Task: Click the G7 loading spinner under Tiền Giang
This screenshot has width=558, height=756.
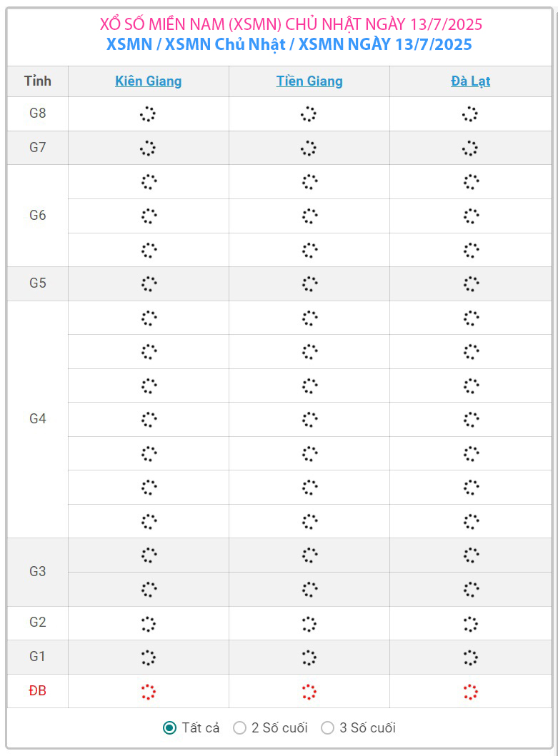Action: click(309, 148)
